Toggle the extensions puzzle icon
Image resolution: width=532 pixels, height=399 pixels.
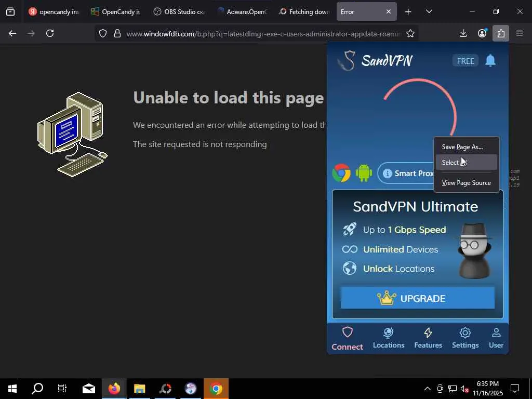[x=501, y=33]
